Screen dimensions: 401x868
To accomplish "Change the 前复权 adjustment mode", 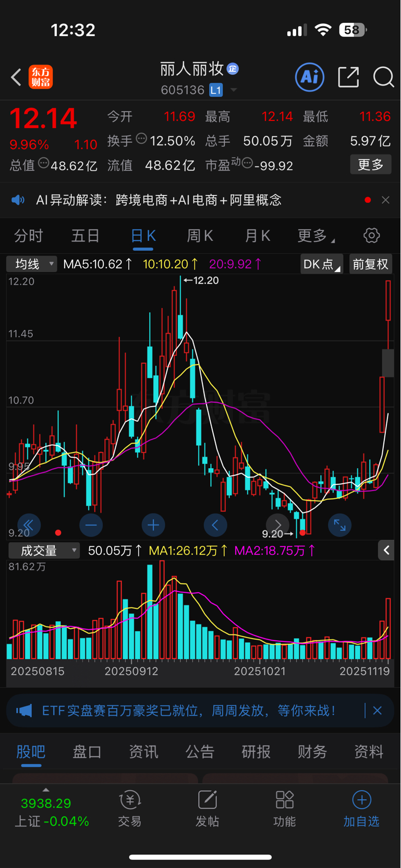I will click(x=371, y=264).
